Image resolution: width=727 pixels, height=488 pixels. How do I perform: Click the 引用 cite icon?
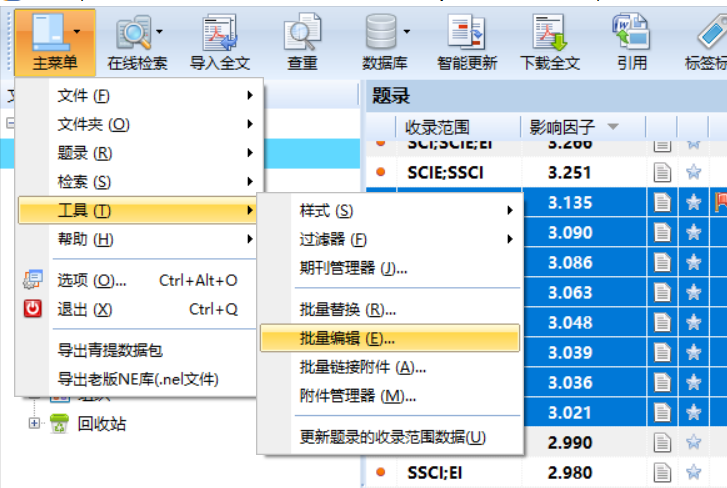[x=631, y=32]
